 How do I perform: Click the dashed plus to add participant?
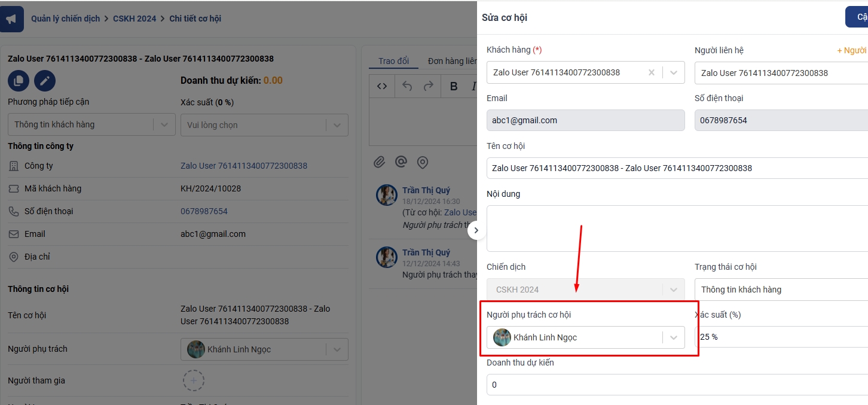tap(193, 380)
